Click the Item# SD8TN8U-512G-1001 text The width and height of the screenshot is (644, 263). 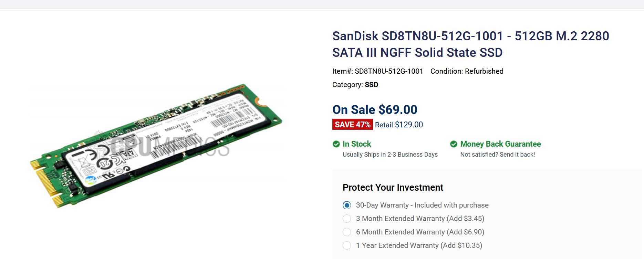pyautogui.click(x=377, y=71)
